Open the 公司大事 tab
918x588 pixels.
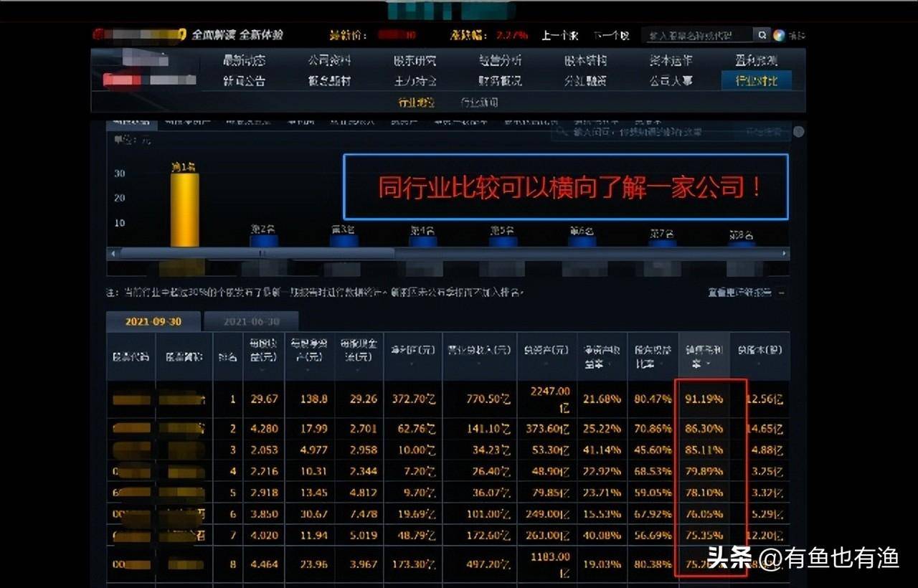point(671,81)
